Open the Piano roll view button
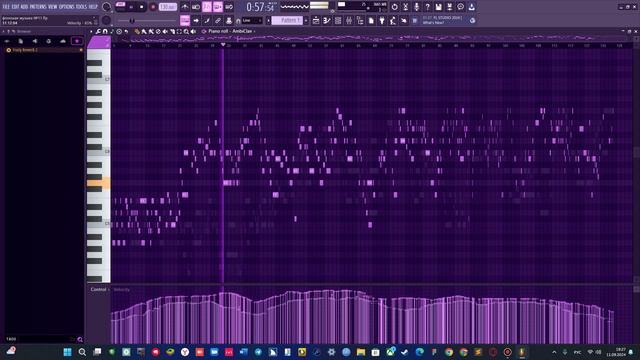The image size is (640, 360). tap(327, 20)
